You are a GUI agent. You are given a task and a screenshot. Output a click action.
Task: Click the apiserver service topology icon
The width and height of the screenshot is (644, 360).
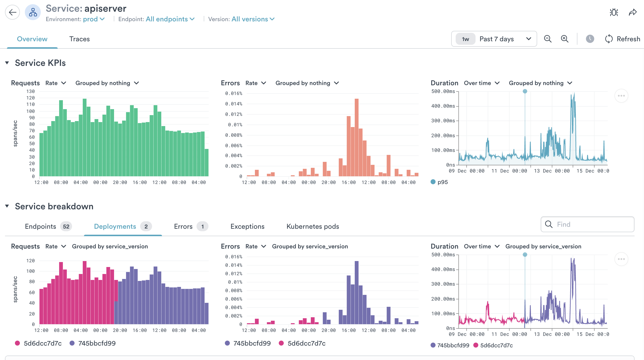click(x=33, y=12)
